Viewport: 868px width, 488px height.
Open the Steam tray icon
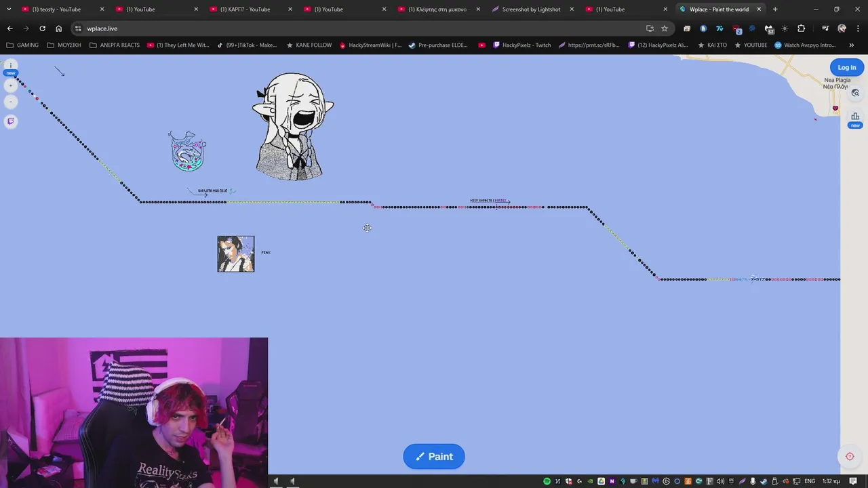pos(764,481)
